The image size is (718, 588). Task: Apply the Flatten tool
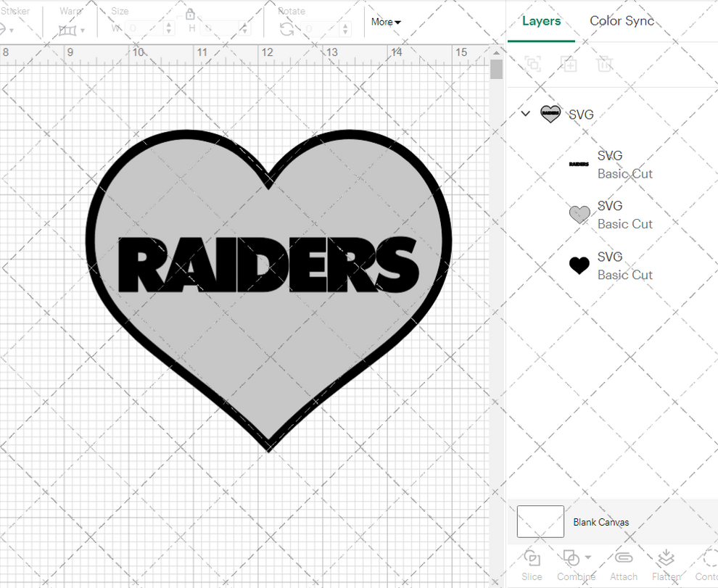coord(666,558)
